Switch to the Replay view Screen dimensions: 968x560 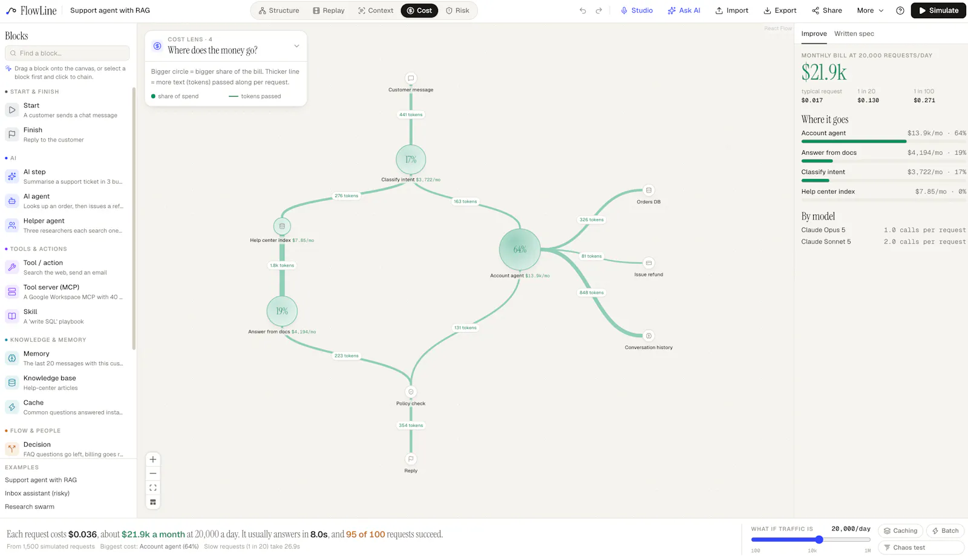tap(329, 10)
